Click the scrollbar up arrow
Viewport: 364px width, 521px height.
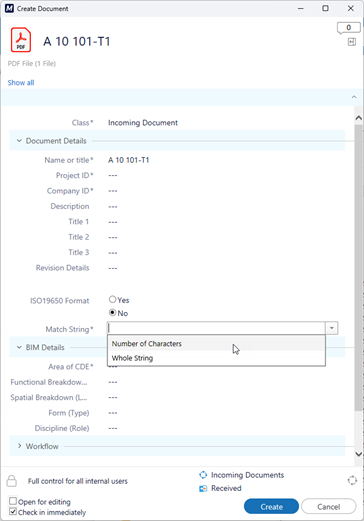[359, 118]
